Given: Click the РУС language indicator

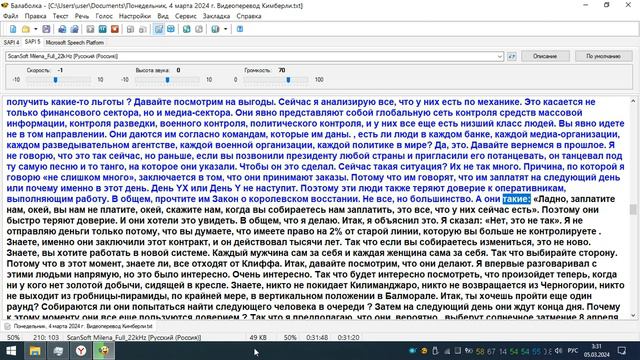Looking at the screenshot, I should 573,351.
